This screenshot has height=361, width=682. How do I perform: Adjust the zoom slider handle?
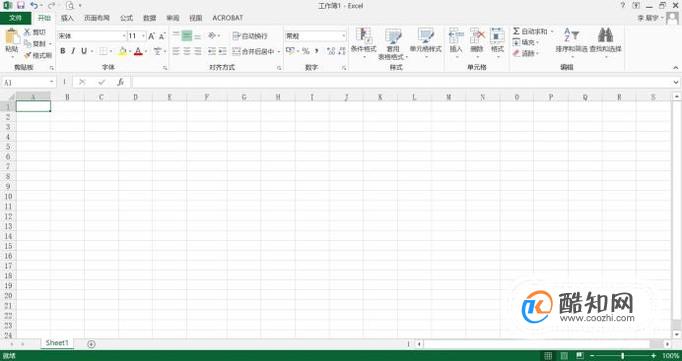click(x=623, y=356)
